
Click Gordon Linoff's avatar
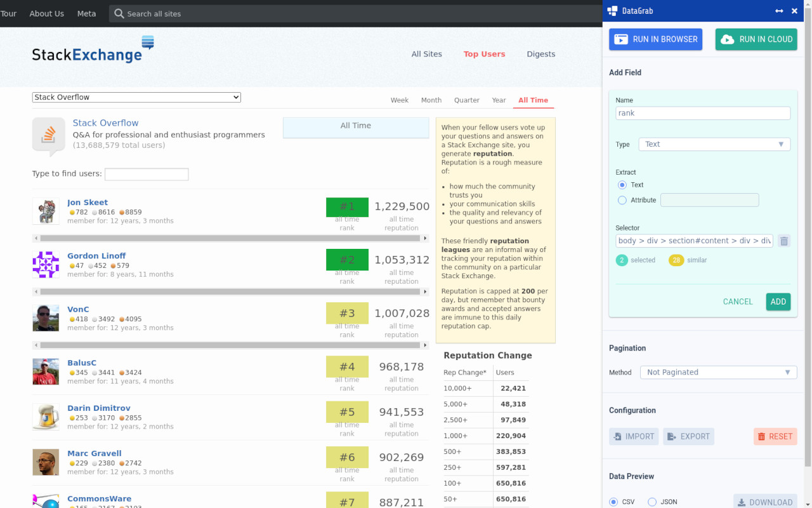tap(46, 264)
